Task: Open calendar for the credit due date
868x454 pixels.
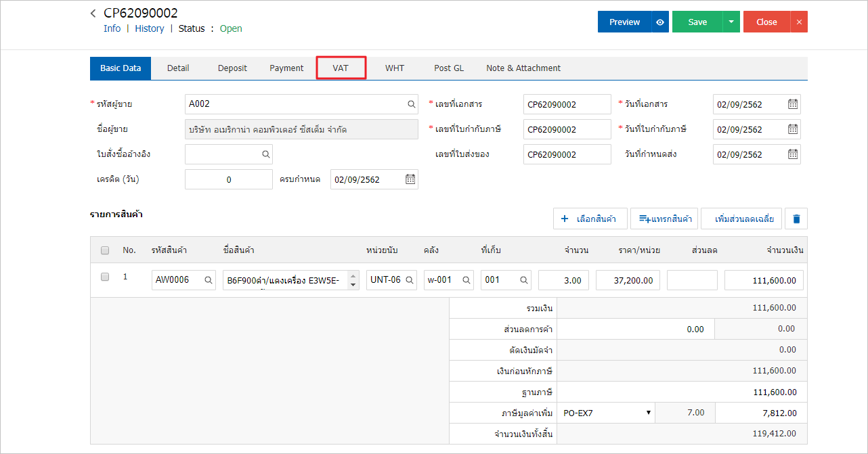Action: [410, 179]
